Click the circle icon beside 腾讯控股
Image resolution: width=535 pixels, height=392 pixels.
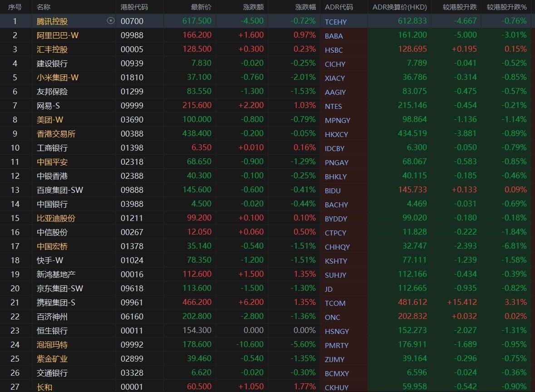point(111,21)
